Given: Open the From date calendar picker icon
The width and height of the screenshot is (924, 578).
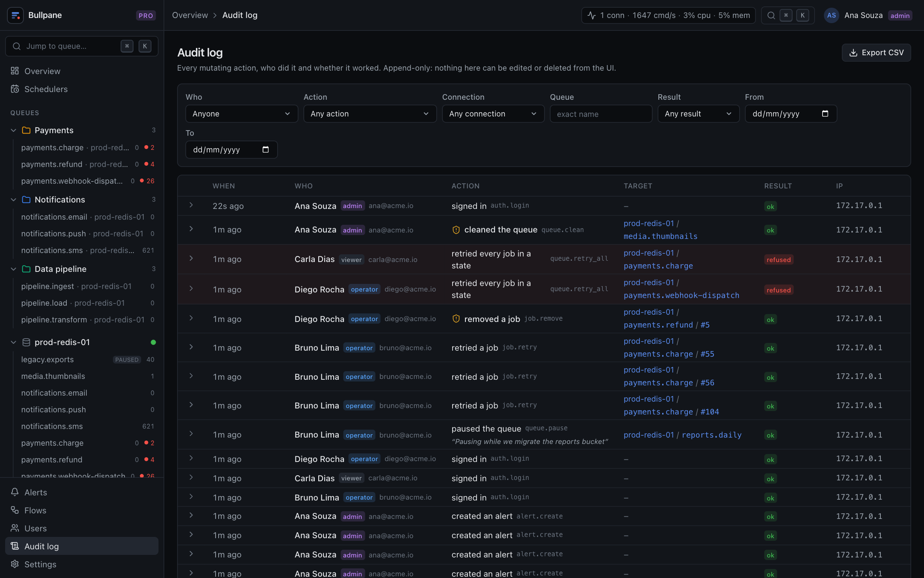Looking at the screenshot, I should [x=825, y=114].
